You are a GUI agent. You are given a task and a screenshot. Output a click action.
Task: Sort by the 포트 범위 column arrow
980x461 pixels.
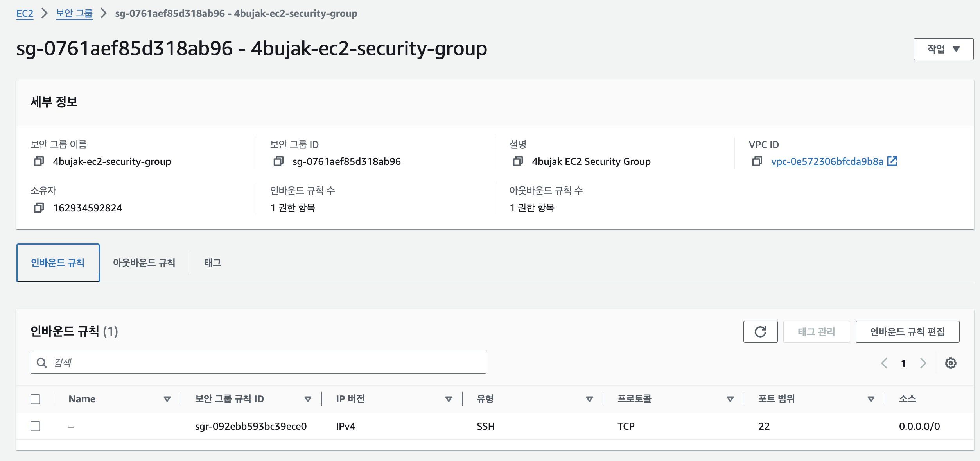pos(871,399)
